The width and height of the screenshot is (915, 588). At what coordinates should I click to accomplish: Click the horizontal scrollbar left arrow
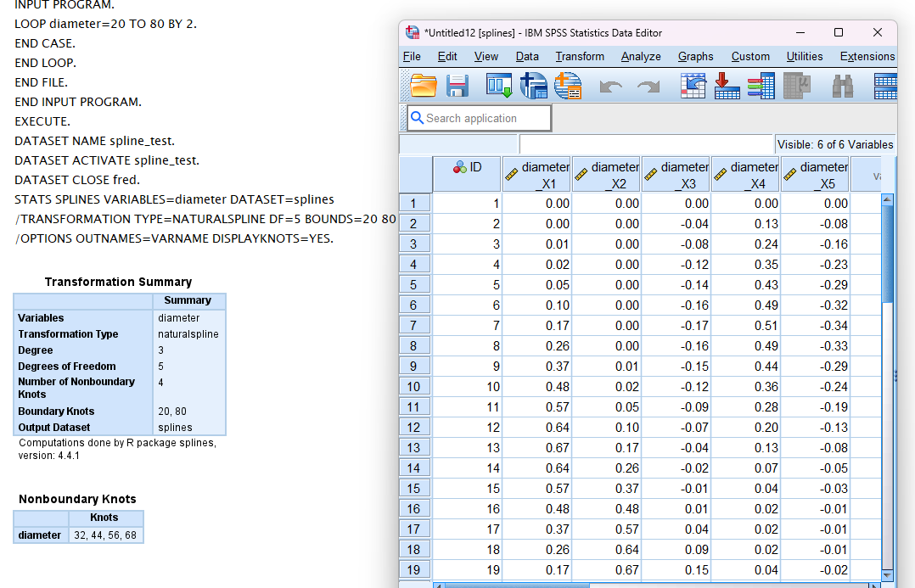[x=438, y=585]
